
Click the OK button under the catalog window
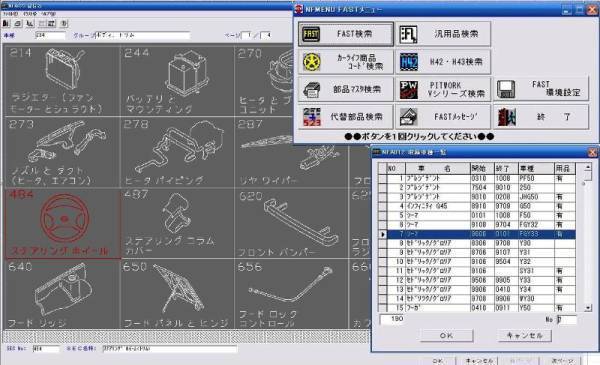[x=438, y=361]
